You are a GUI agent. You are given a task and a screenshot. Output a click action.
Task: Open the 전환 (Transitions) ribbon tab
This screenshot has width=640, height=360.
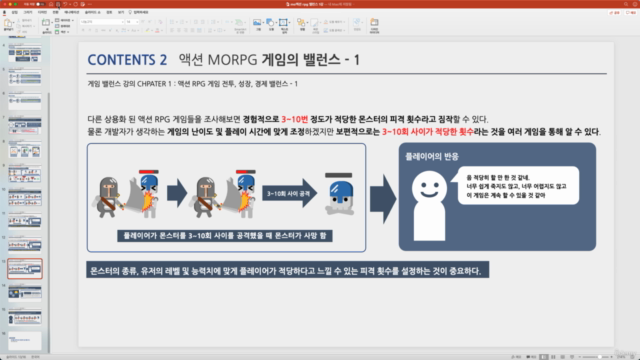click(x=55, y=13)
